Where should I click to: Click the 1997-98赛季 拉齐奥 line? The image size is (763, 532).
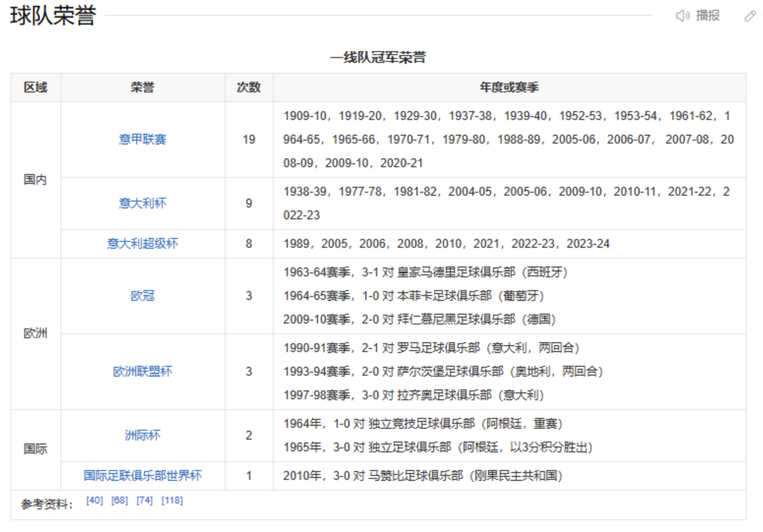point(413,395)
